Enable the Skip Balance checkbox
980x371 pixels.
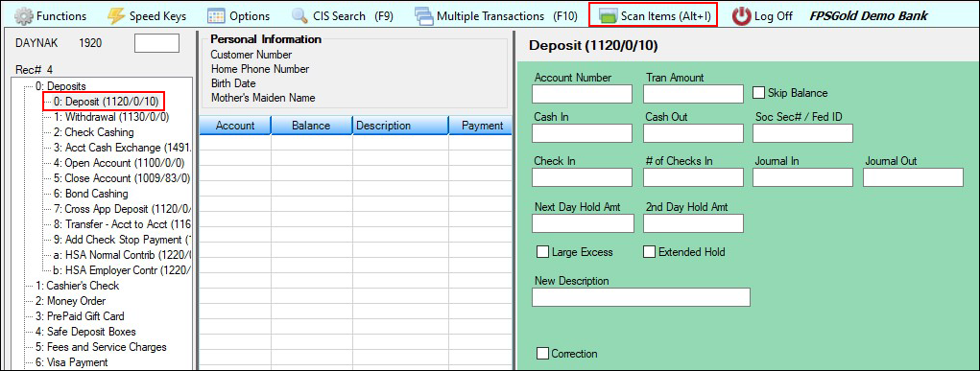[x=758, y=92]
